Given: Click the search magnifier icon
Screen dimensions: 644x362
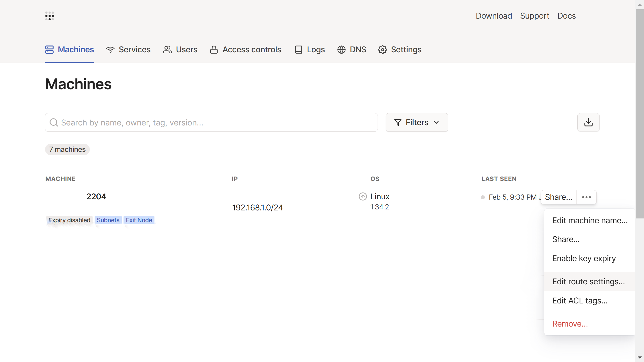Looking at the screenshot, I should click(x=54, y=122).
